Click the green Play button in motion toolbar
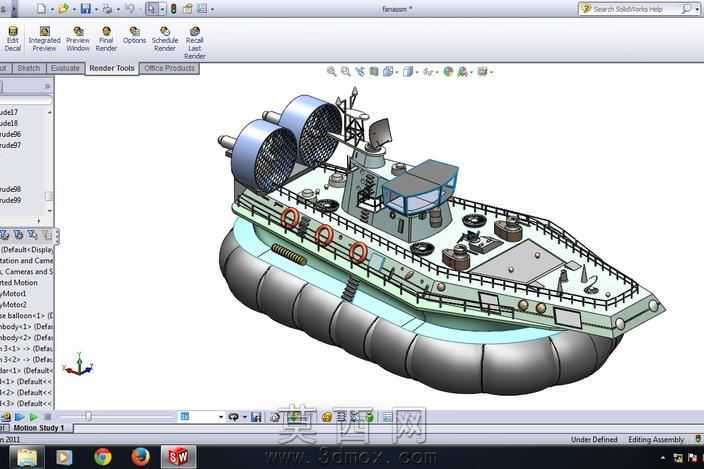This screenshot has width=704, height=469. (x=33, y=417)
